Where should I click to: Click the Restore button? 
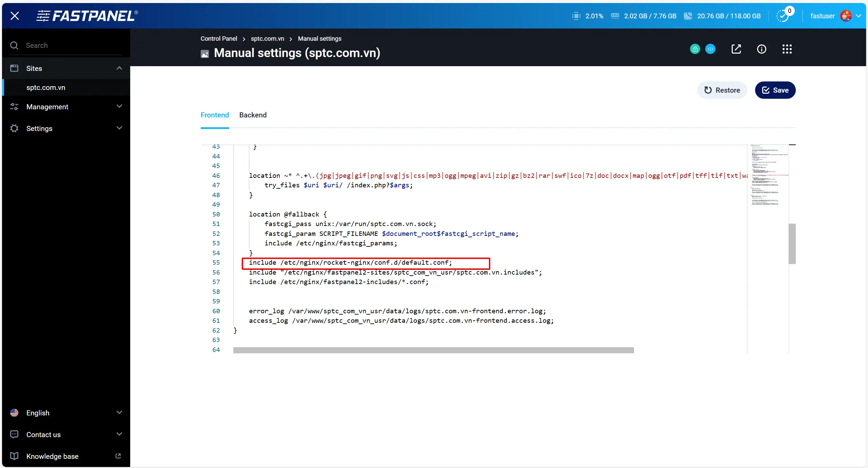(x=722, y=90)
